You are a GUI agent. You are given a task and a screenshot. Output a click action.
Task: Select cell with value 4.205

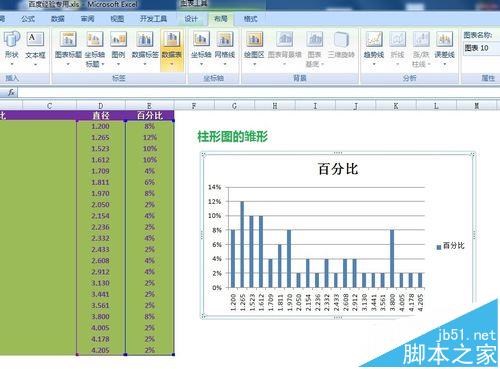click(x=101, y=350)
